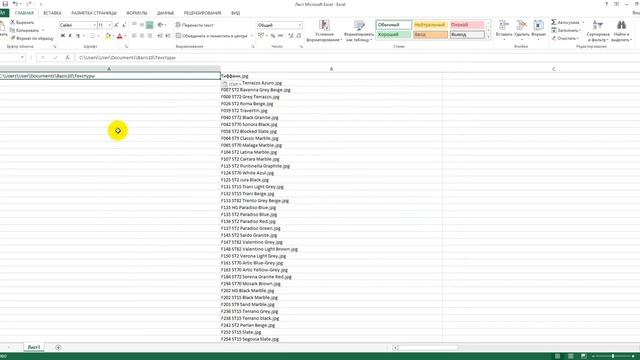Open Сортировка и фильтр menu
This screenshot has height=360, width=640.
[x=598, y=31]
